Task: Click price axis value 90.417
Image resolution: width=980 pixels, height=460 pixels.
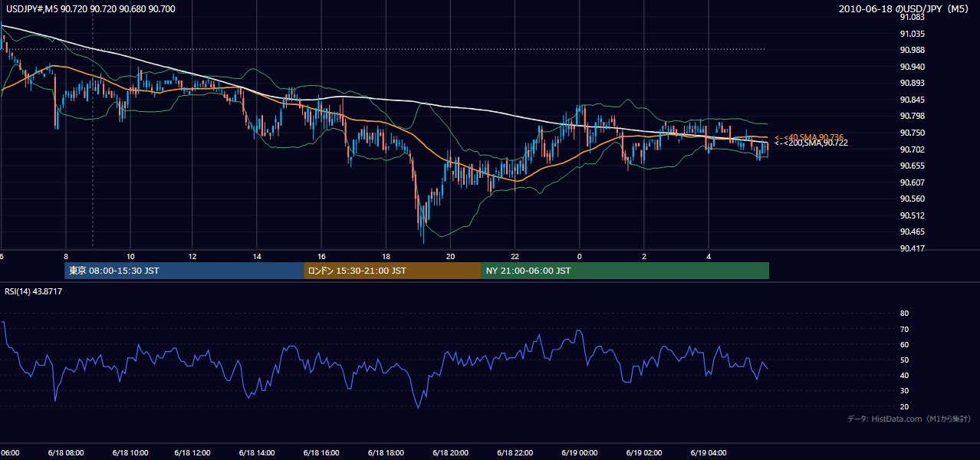Action: (x=913, y=248)
